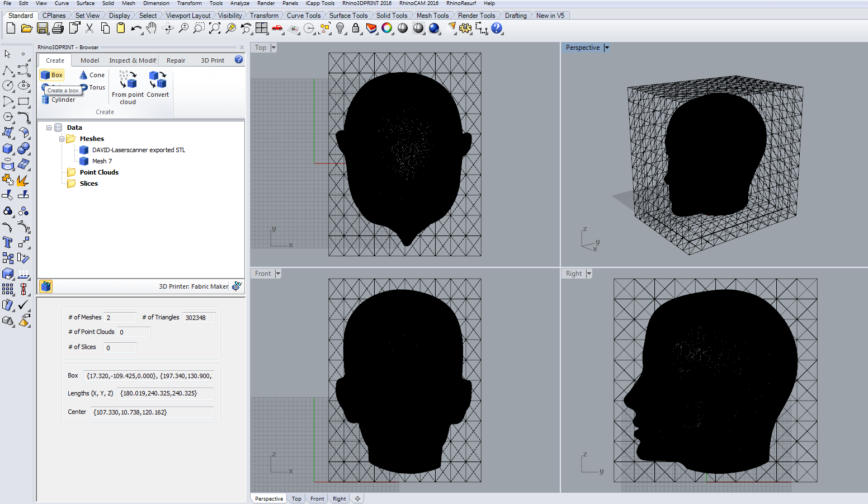Collapse the Data tree node
Viewport: 868px width, 504px height.
(49, 128)
